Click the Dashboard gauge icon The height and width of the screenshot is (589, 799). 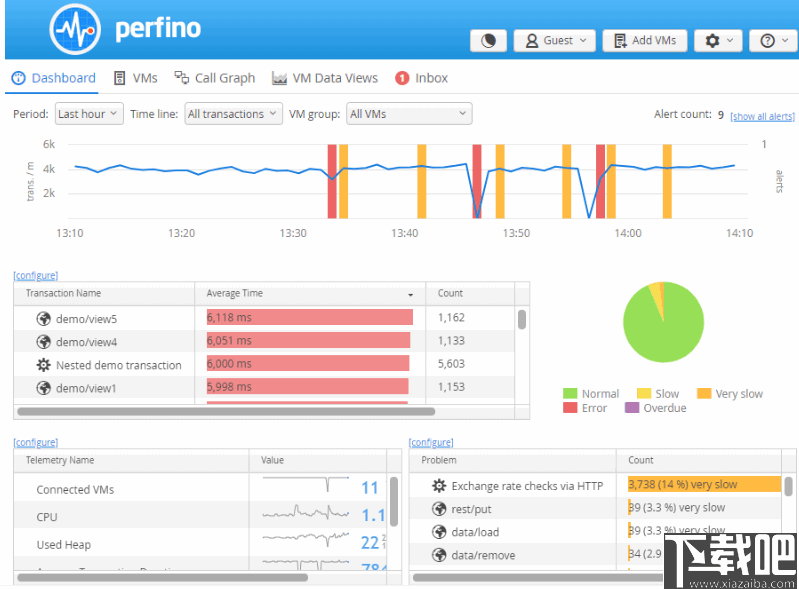point(18,78)
